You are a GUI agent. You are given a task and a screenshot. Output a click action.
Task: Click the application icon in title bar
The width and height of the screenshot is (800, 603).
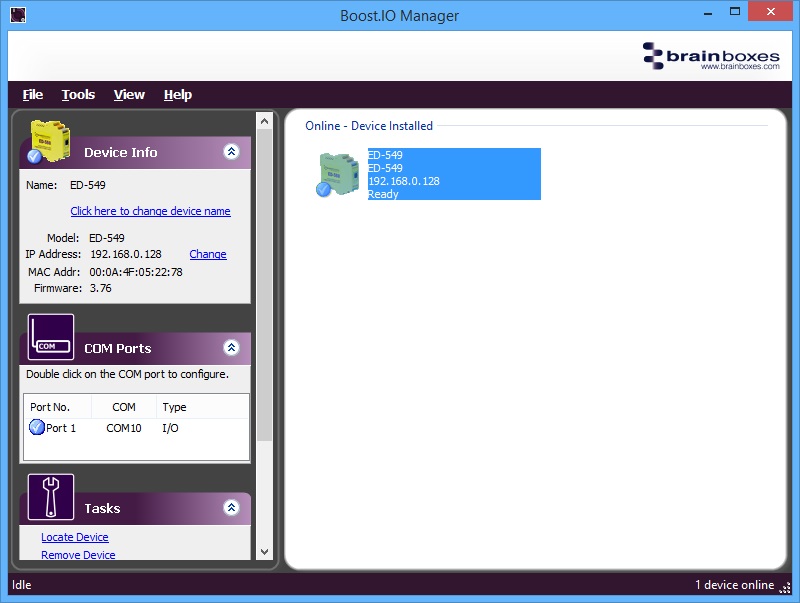pos(17,15)
